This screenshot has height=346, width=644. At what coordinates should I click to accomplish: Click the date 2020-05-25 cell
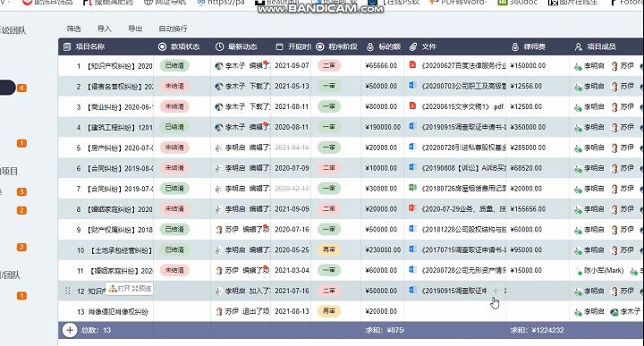(292, 249)
